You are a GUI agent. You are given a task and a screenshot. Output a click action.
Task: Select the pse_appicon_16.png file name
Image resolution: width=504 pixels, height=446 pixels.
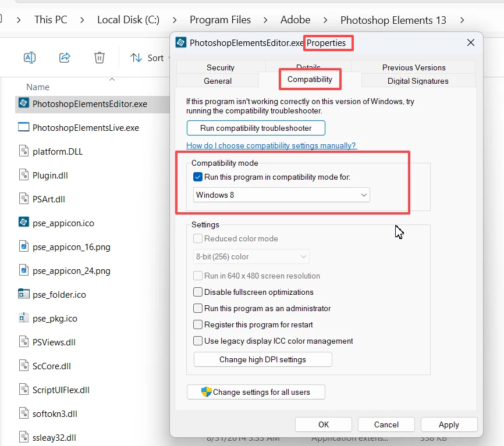pos(72,247)
